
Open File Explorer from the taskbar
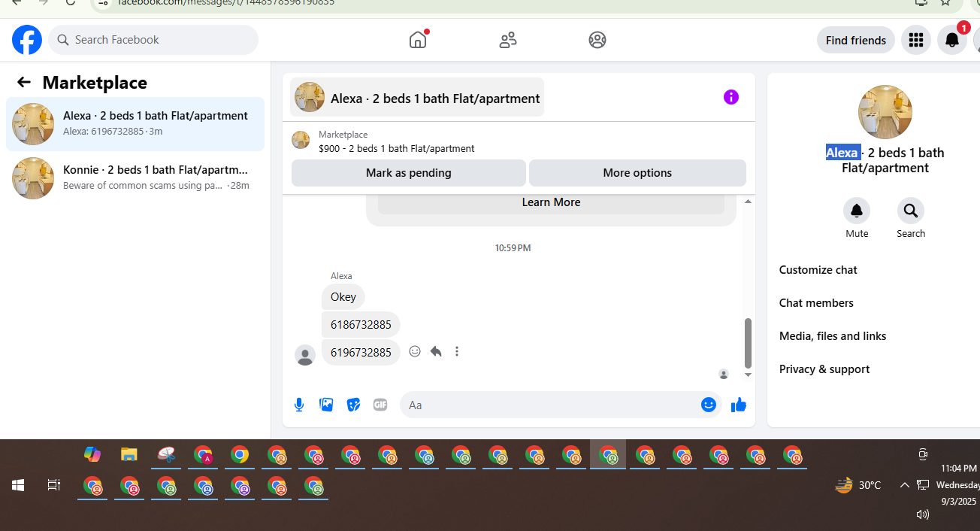point(129,454)
